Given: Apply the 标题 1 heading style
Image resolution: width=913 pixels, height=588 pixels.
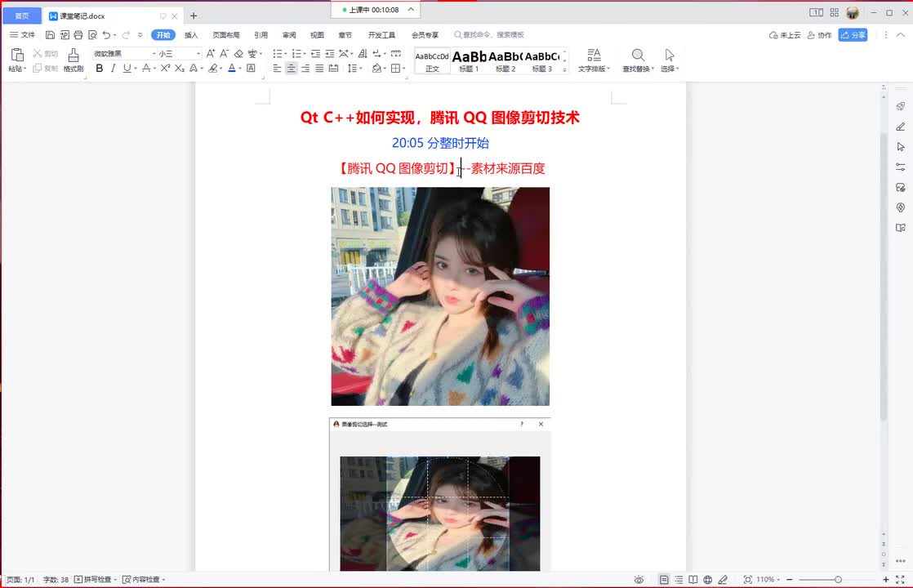Looking at the screenshot, I should 470,60.
